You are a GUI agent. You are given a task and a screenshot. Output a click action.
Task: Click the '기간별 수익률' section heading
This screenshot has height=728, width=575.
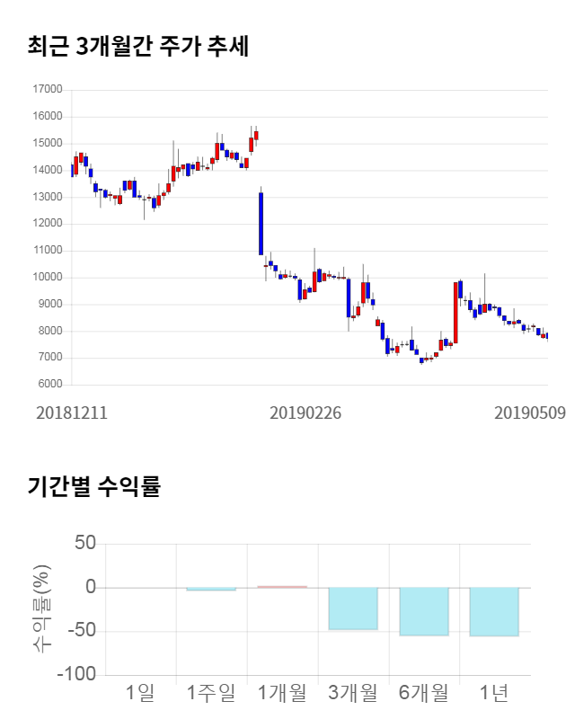[x=93, y=487]
